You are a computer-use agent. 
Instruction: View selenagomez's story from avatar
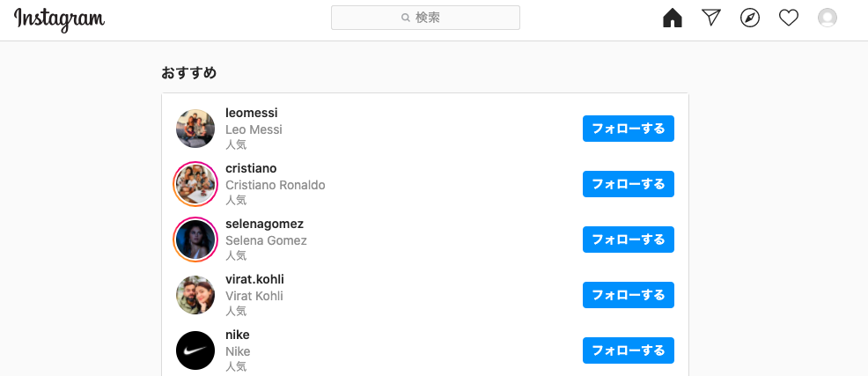[x=195, y=240]
